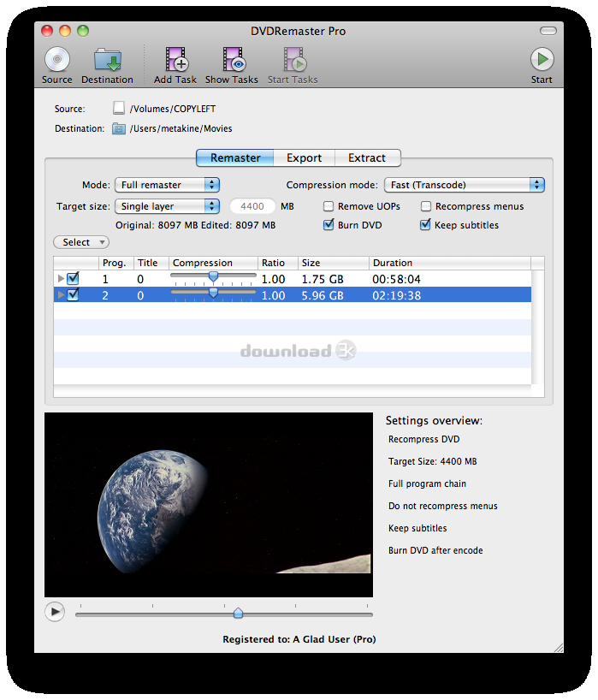This screenshot has width=598, height=700.
Task: Click the 00:58:04 duration cell
Action: point(396,280)
